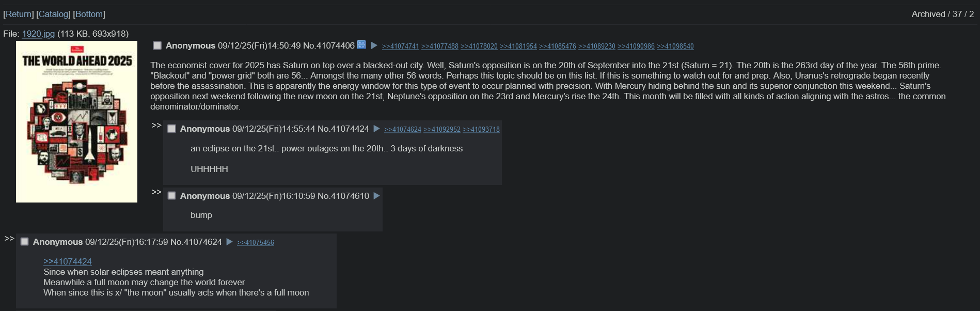
Task: Go to the Catalog navigation link
Action: 53,14
